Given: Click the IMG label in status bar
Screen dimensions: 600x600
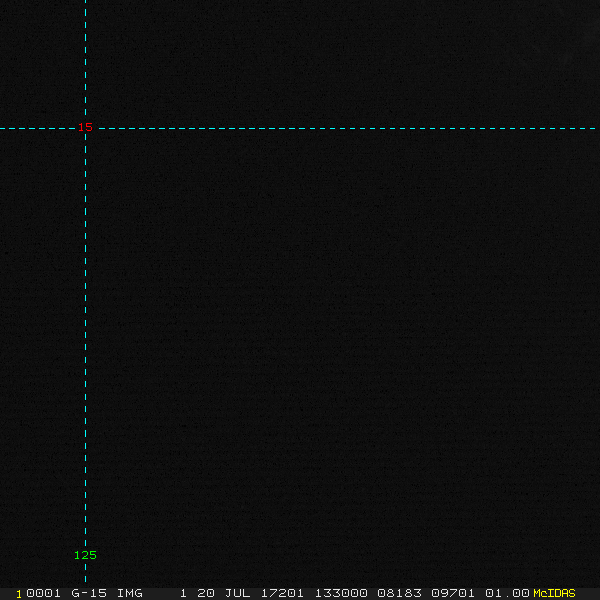Looking at the screenshot, I should 130,593.
